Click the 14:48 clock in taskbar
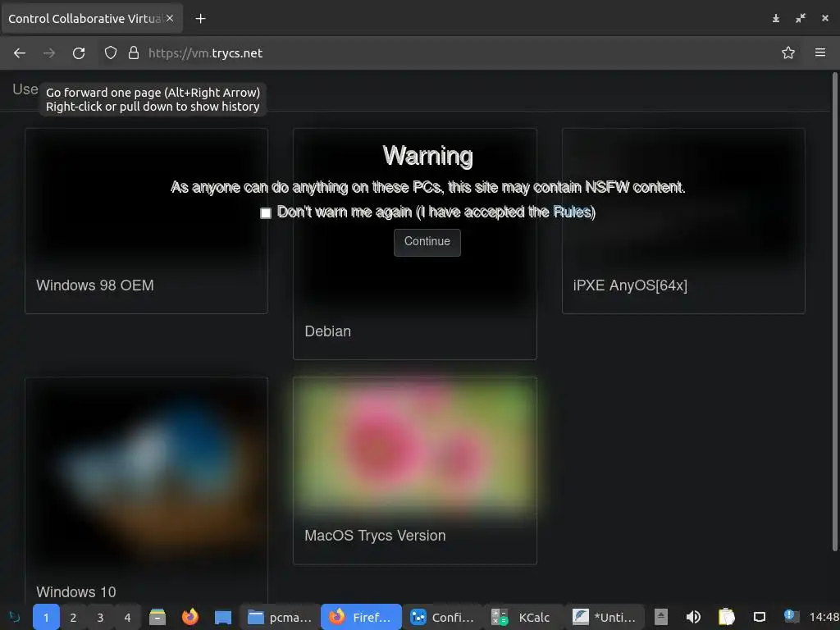Viewport: 840px width, 630px height. click(x=824, y=618)
